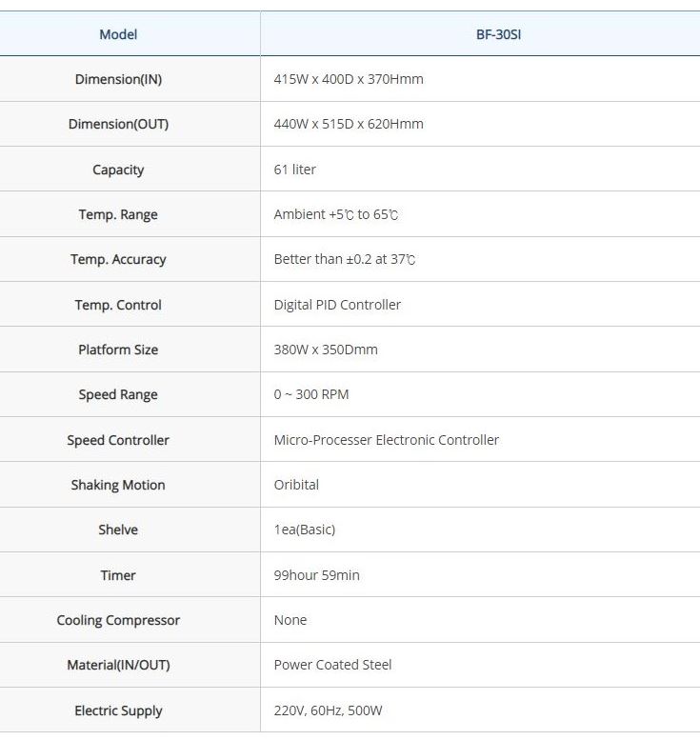This screenshot has height=740, width=700.
Task: Select the 220V, 60Hz, 500W value
Action: pyautogui.click(x=329, y=710)
